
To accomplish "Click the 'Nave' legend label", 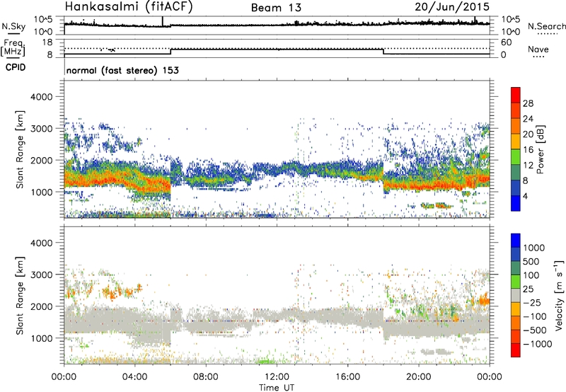I will pyautogui.click(x=538, y=50).
